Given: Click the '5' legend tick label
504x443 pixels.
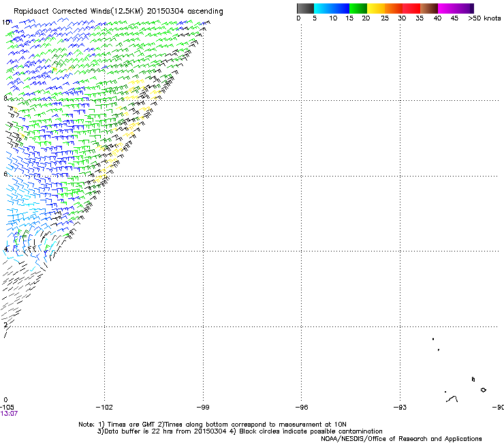Looking at the screenshot, I should click(315, 18).
